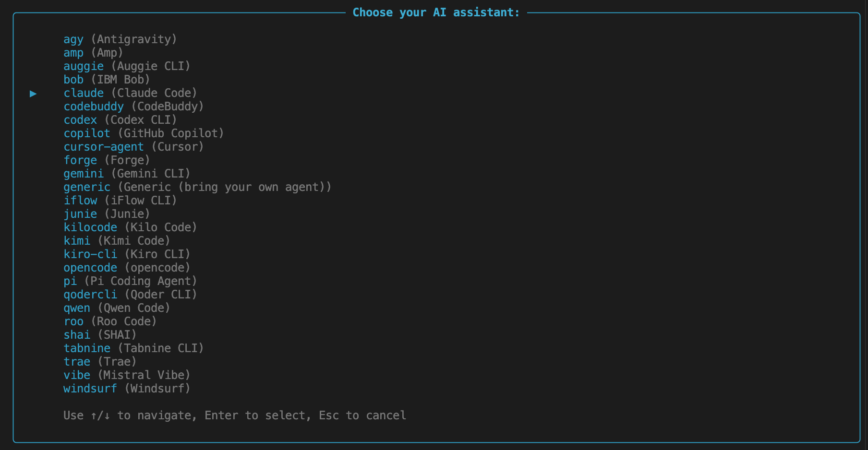Click the navigation hint text line
This screenshot has width=868, height=450.
click(x=235, y=415)
